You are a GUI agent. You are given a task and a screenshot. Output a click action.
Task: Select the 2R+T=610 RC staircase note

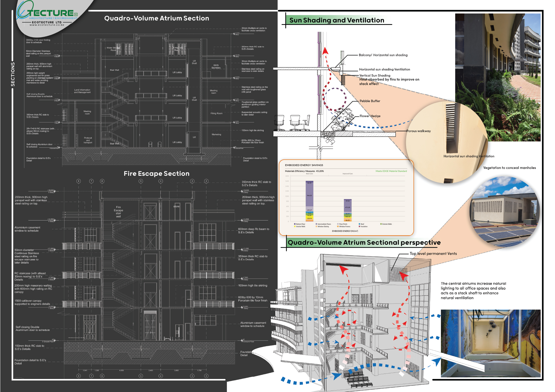click(x=40, y=131)
